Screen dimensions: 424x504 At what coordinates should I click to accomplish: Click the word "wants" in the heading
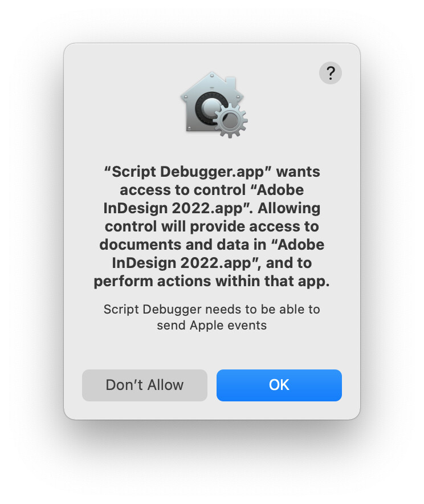point(298,172)
